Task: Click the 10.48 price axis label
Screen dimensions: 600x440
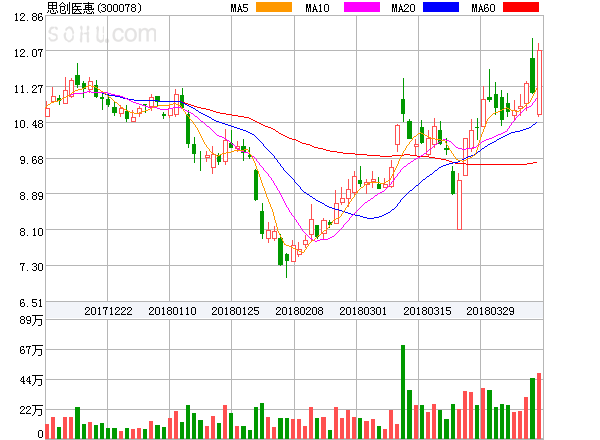Action: pyautogui.click(x=29, y=124)
